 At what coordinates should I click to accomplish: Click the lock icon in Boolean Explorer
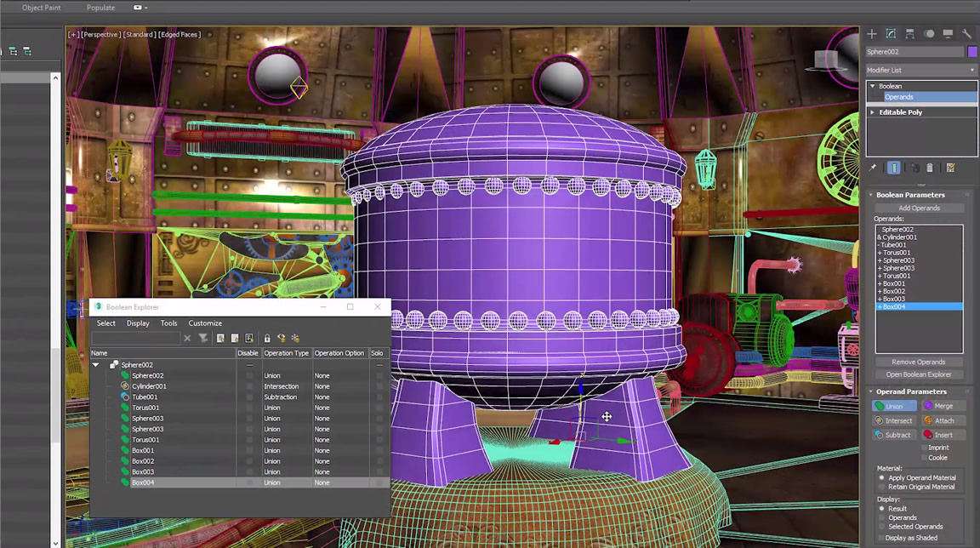coord(267,338)
